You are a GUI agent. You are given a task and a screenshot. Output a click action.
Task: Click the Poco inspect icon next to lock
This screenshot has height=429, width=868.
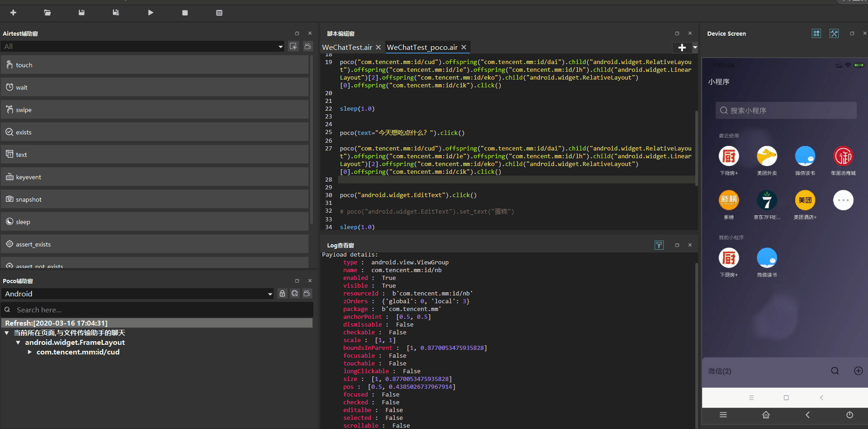[295, 294]
